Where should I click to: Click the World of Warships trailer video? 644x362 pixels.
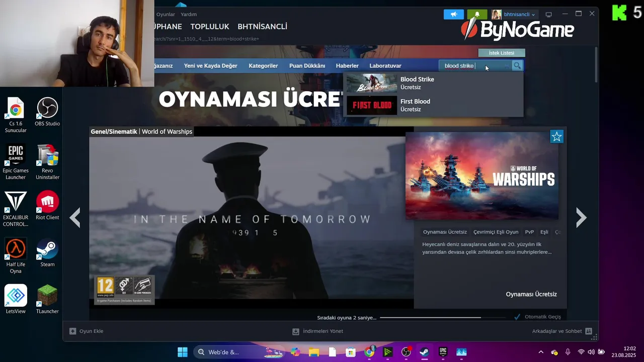pyautogui.click(x=252, y=217)
